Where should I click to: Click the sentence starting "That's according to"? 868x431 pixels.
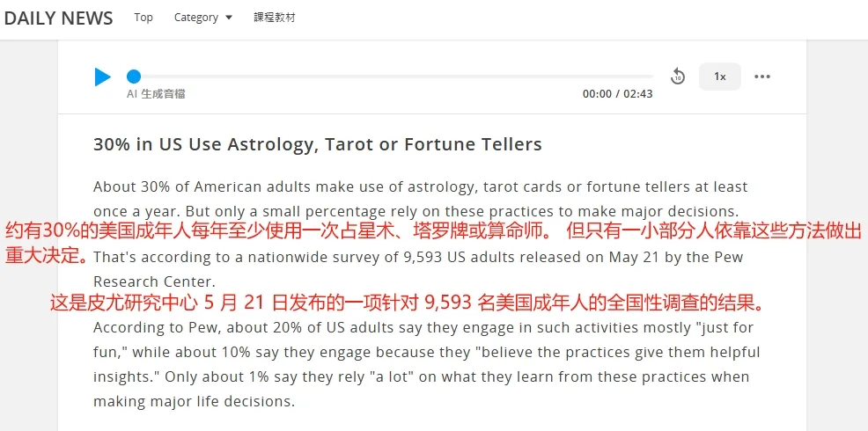[x=418, y=258]
